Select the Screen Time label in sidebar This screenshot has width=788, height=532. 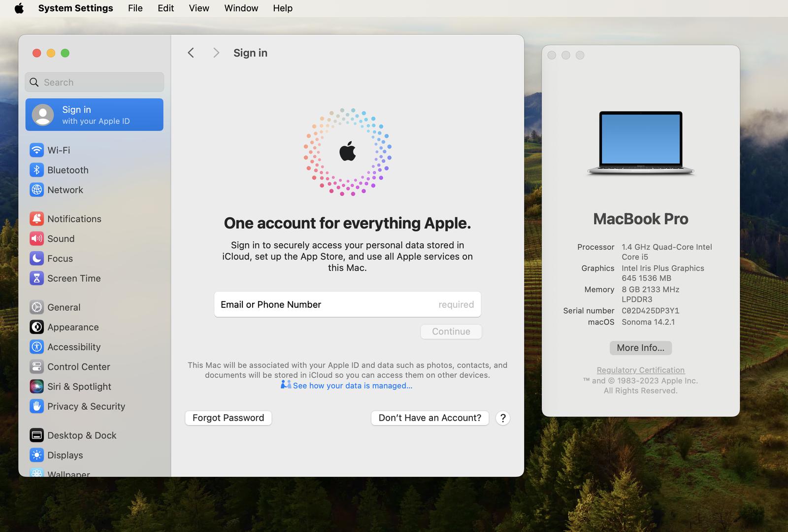74,278
